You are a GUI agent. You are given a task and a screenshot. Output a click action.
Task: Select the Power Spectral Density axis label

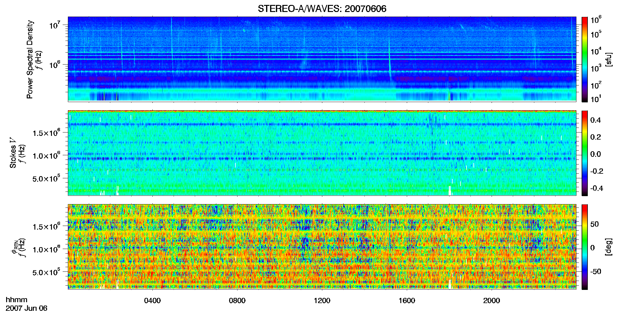pos(30,59)
